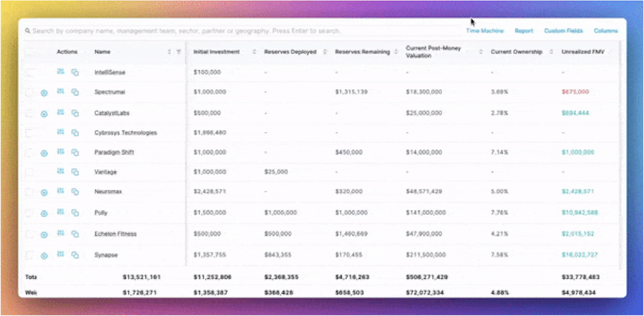Click Neuromax's 5.00% ownership cell
This screenshot has height=316, width=644.
[x=499, y=191]
